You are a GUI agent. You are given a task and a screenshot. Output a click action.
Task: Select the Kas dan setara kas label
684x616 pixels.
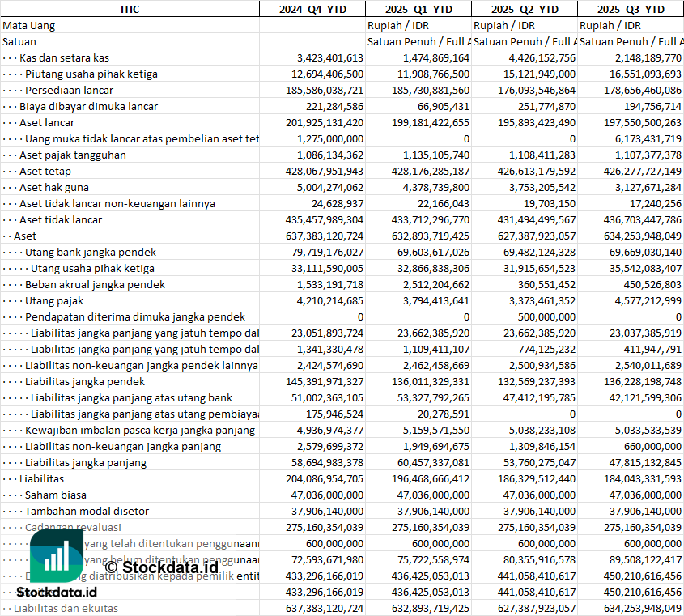click(x=64, y=57)
